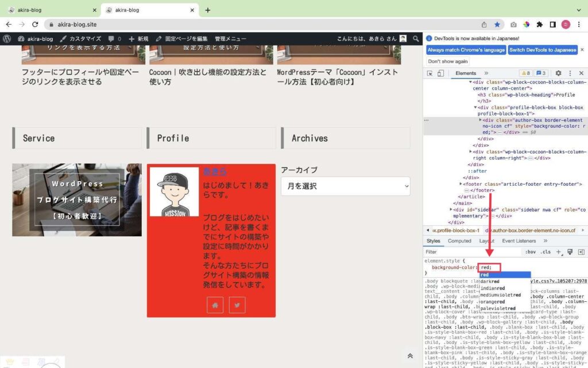Click the Twitter icon in profile box
The image size is (588, 368).
(237, 305)
